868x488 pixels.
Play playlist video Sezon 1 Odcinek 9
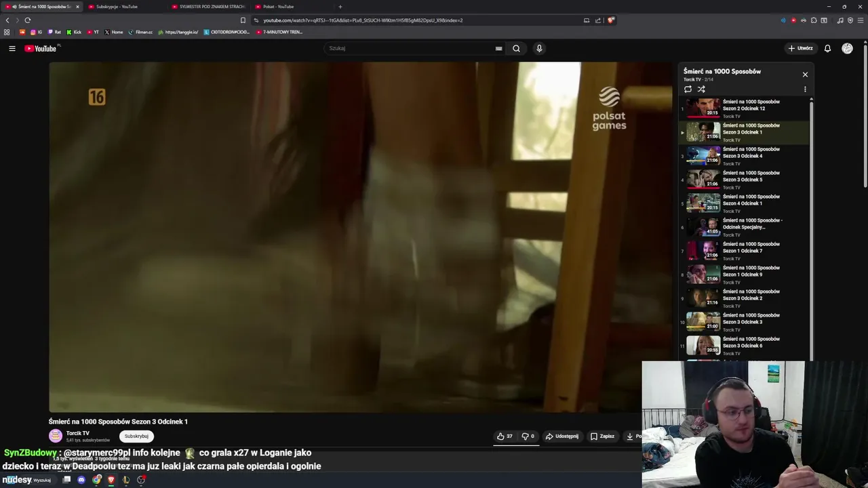(744, 274)
